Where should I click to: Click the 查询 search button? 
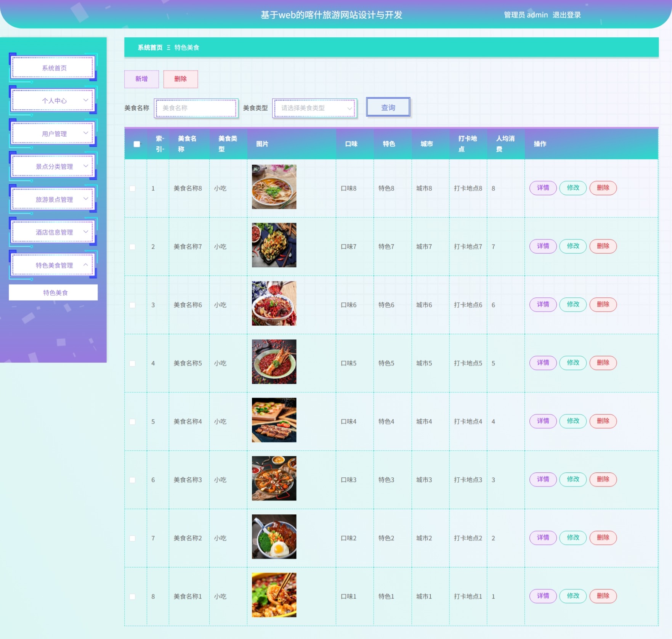pyautogui.click(x=388, y=107)
